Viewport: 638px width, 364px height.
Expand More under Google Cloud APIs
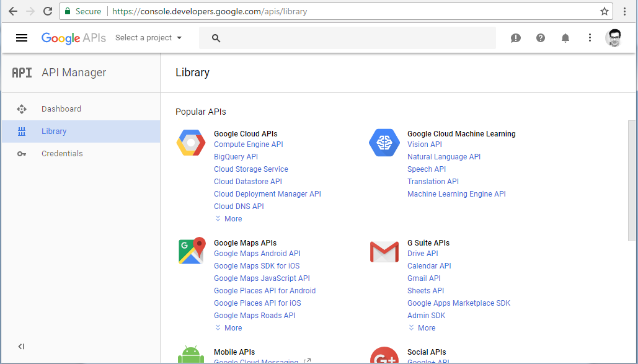[x=229, y=219]
